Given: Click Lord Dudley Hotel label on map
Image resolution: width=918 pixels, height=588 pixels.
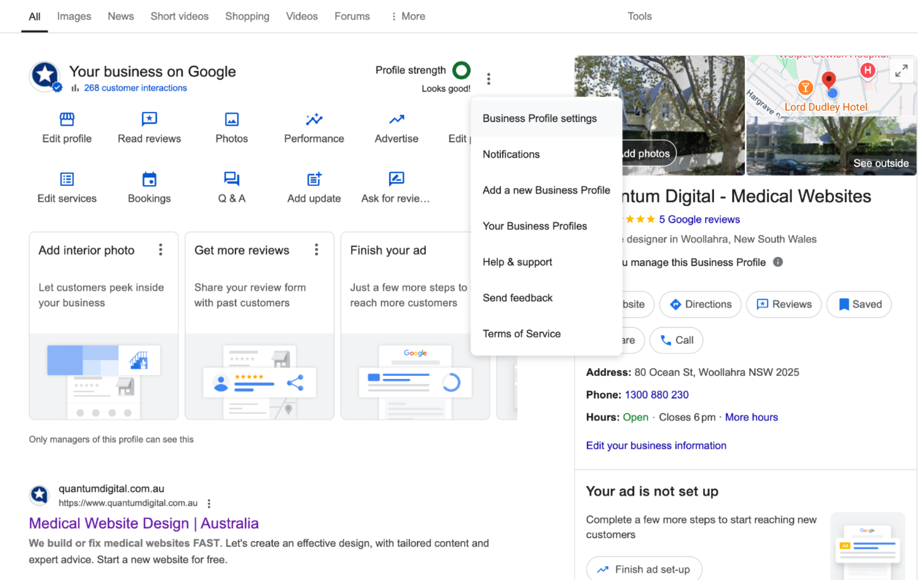Looking at the screenshot, I should pyautogui.click(x=826, y=107).
